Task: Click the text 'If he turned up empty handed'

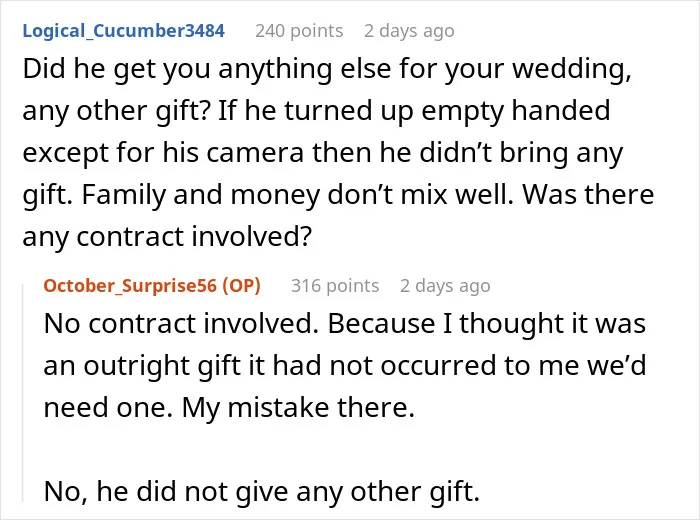Action: click(414, 111)
